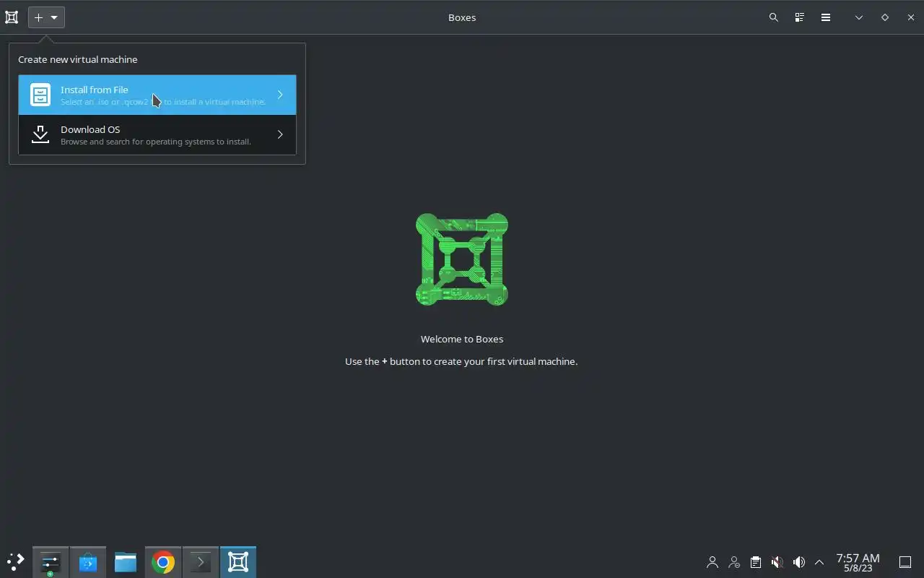The image size is (924, 578).
Task: Click the Boxes taskbar entry
Action: 238,562
